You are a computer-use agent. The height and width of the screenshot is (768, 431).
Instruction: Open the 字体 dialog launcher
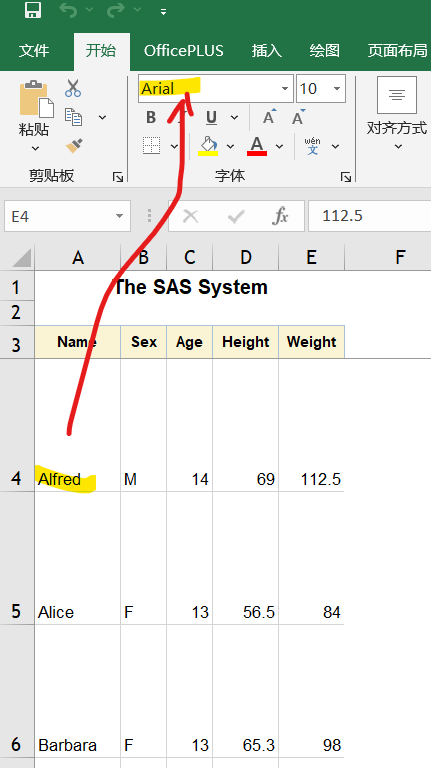(x=346, y=177)
